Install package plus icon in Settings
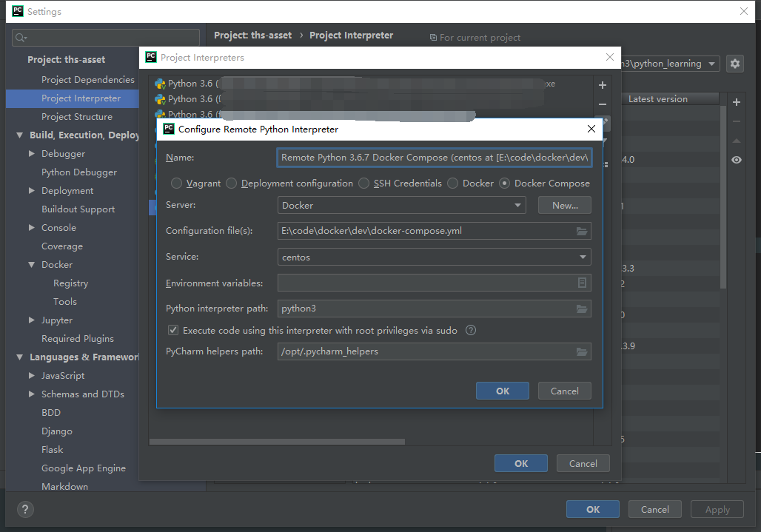 point(737,102)
